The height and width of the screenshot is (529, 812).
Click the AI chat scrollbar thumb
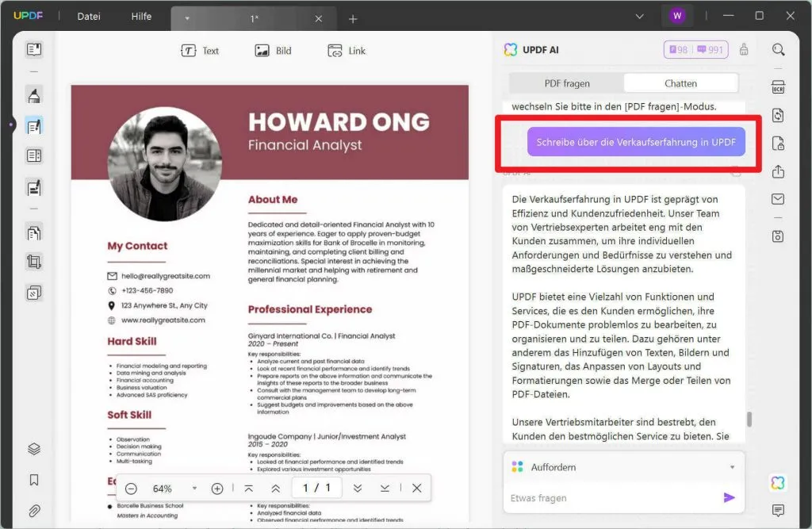point(749,420)
